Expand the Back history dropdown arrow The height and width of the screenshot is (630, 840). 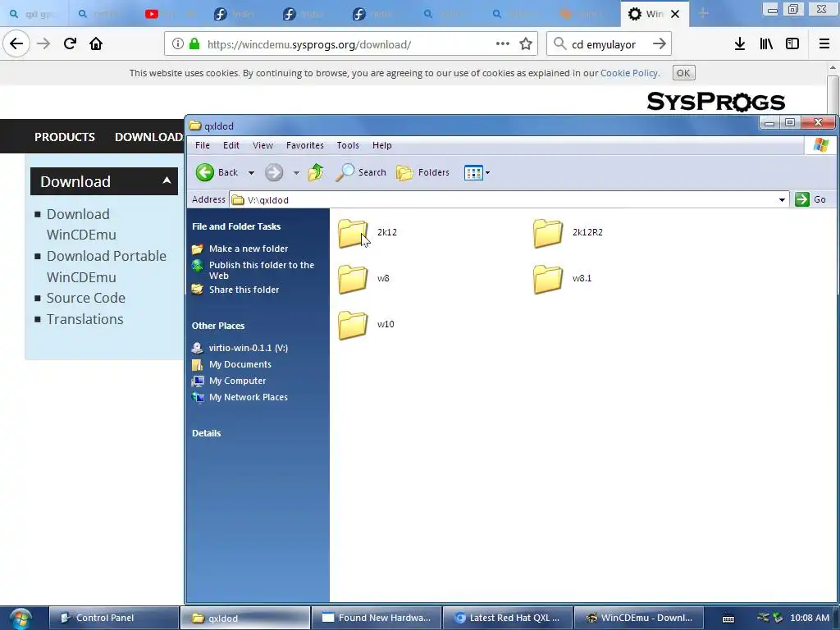click(251, 173)
